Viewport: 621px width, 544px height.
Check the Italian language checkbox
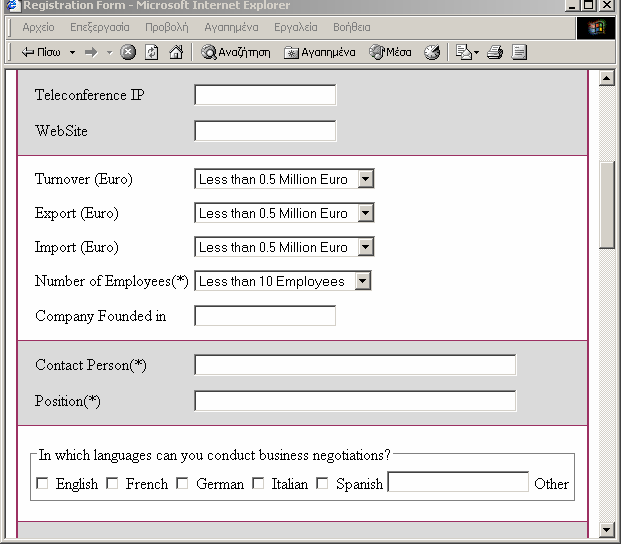click(x=258, y=483)
